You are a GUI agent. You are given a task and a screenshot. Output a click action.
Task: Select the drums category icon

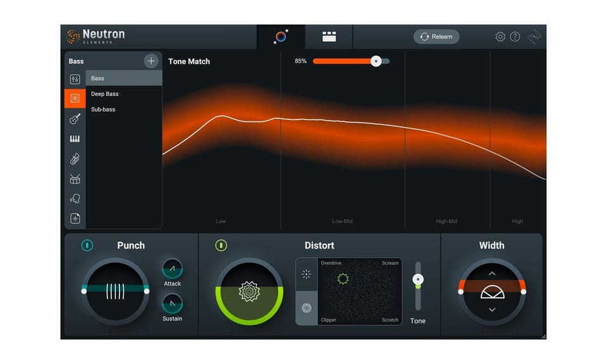(x=75, y=179)
